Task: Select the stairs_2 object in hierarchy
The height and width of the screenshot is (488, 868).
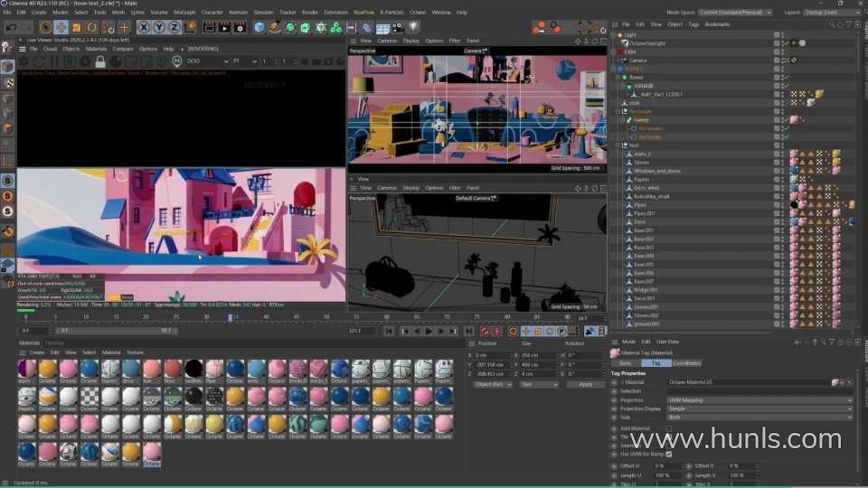Action: point(642,154)
